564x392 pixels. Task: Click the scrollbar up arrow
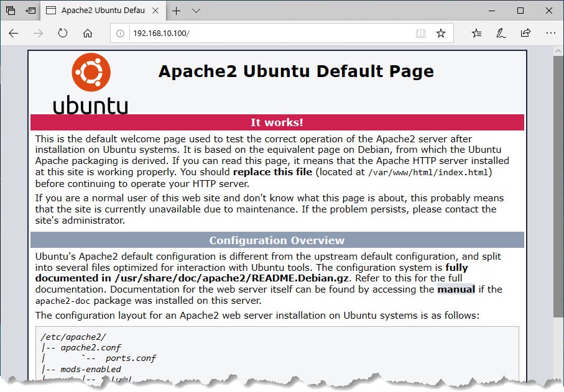click(x=558, y=51)
